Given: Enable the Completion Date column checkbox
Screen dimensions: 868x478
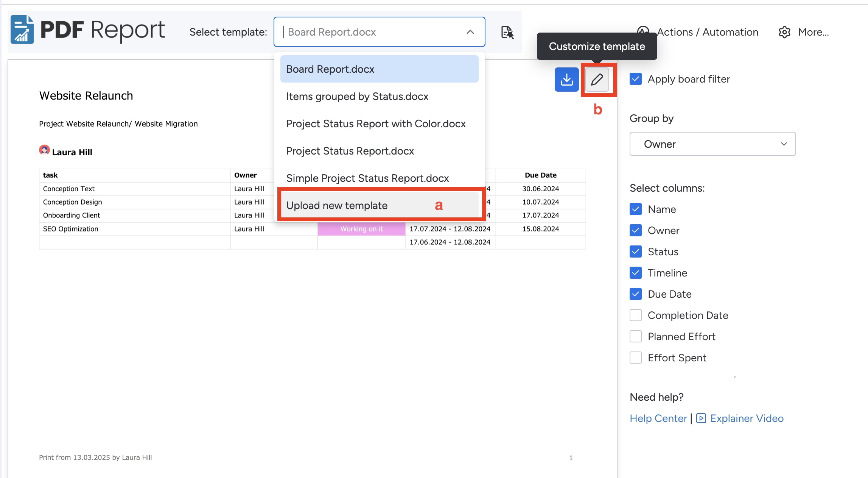Looking at the screenshot, I should click(x=636, y=315).
